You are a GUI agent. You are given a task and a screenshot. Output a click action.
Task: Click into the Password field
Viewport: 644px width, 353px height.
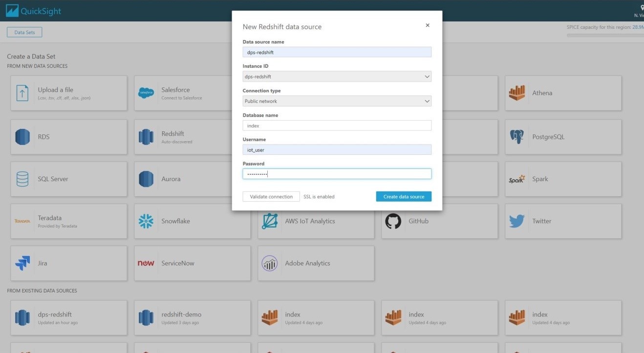pyautogui.click(x=337, y=174)
